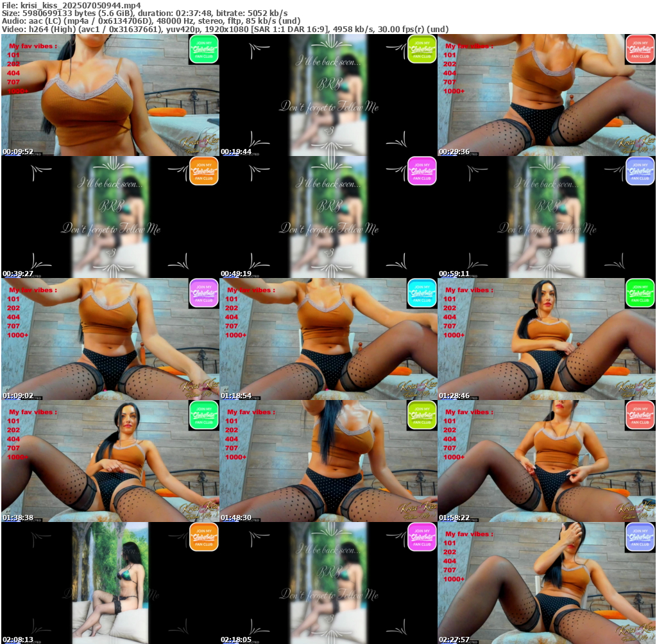Screen dimensions: 657x644
Task: Select the BRB frame at 00:49:19
Action: pyautogui.click(x=328, y=217)
